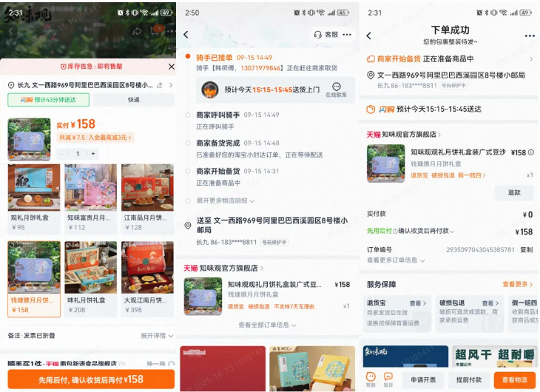The height and width of the screenshot is (392, 540).
Task: Tap battery indicator on logistics screen status bar
Action: (342, 13)
